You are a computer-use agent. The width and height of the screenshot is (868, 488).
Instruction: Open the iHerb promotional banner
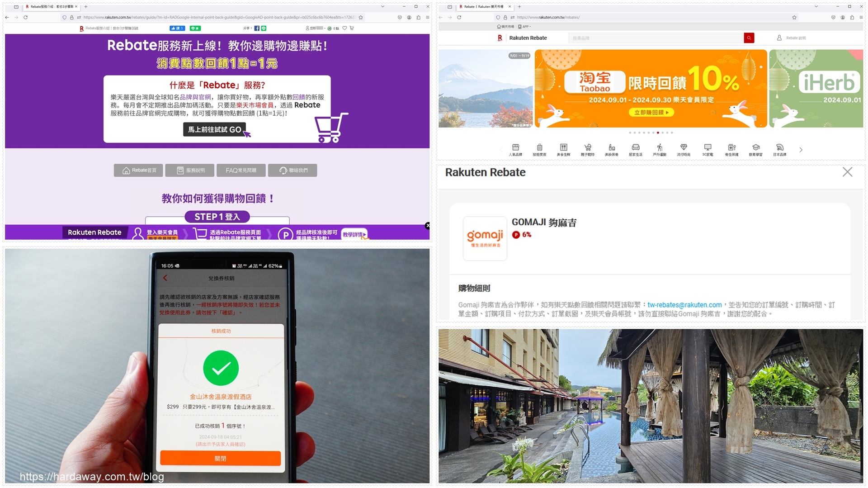(x=816, y=89)
